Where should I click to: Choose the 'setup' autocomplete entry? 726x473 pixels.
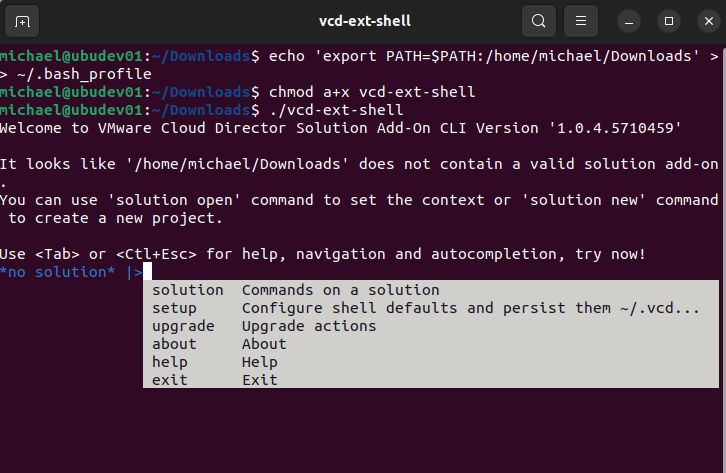(174, 308)
